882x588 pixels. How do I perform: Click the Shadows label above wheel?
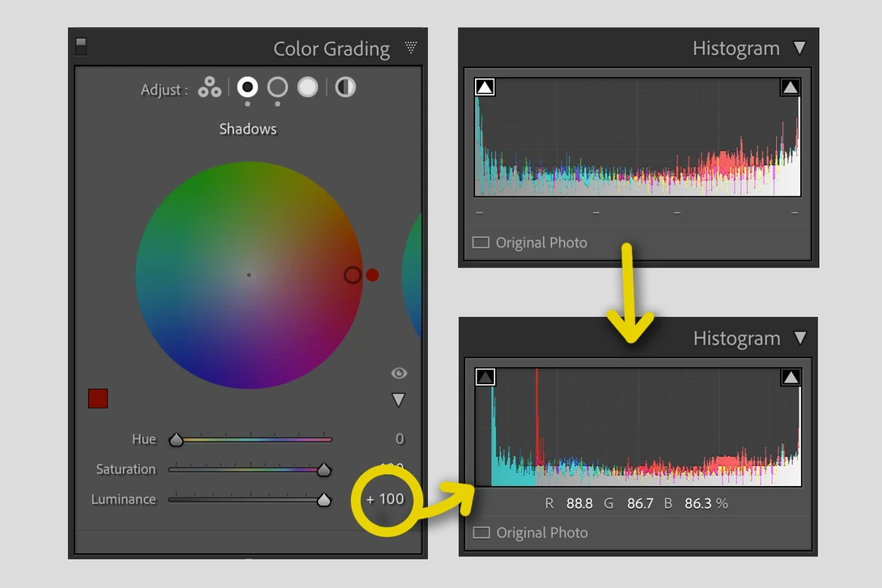click(x=248, y=129)
